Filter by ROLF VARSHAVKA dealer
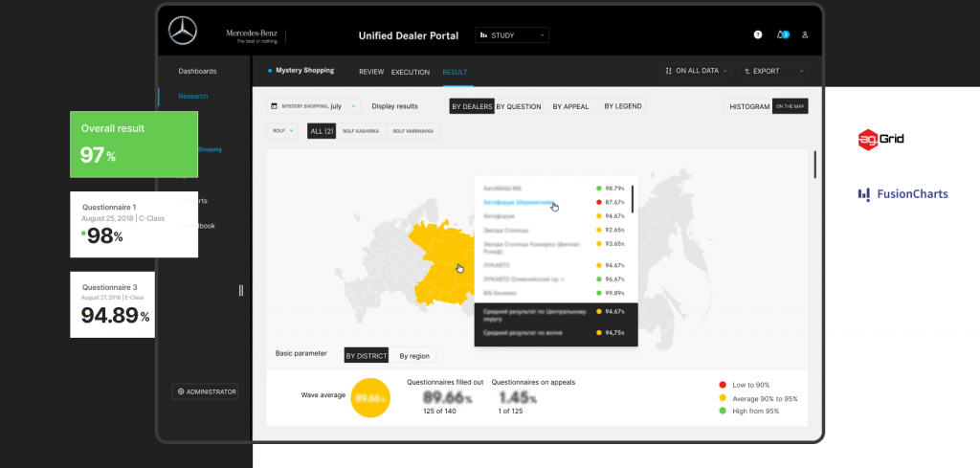 413,131
